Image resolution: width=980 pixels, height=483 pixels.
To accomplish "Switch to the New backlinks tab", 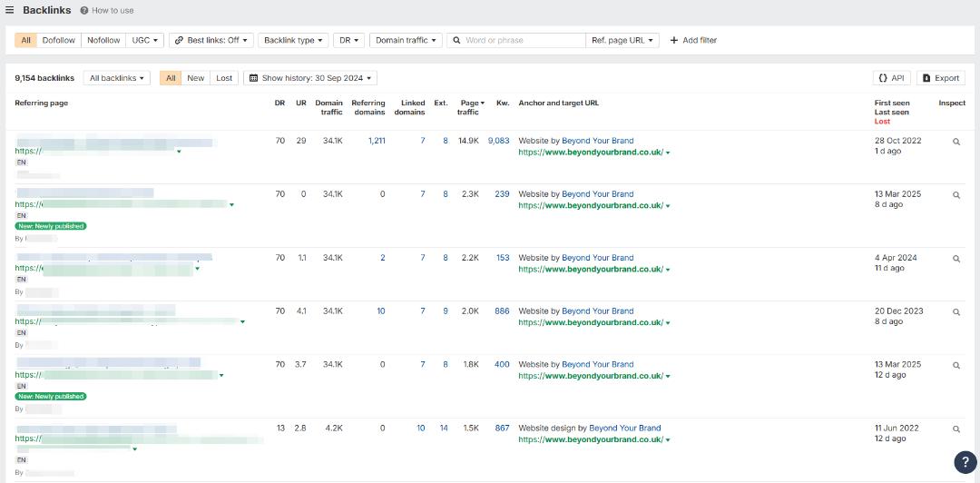I will (195, 78).
